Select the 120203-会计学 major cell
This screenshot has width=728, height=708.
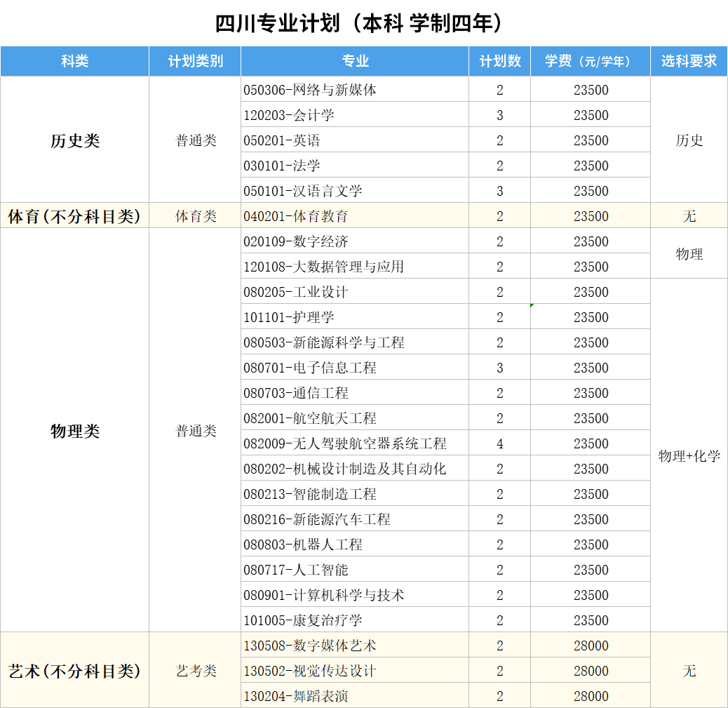[289, 115]
